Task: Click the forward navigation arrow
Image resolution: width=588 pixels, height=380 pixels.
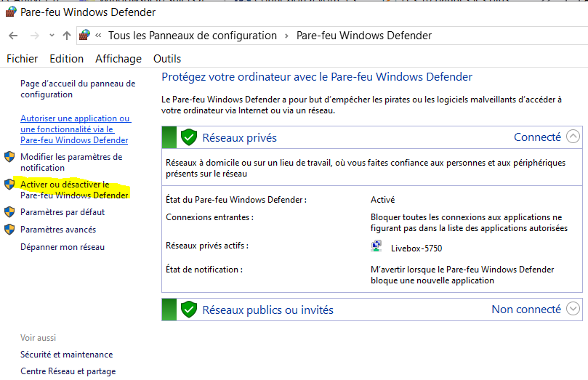Action: 34,36
